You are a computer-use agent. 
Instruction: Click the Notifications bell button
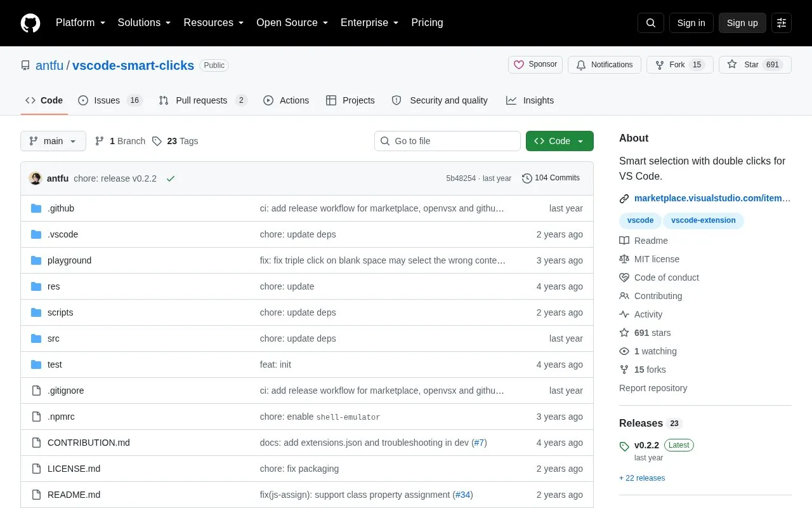605,65
